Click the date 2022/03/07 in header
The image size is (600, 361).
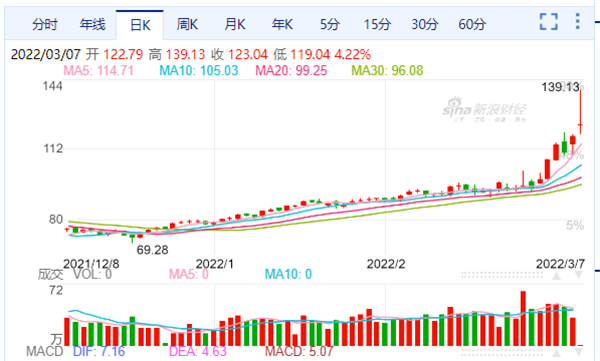click(x=46, y=54)
